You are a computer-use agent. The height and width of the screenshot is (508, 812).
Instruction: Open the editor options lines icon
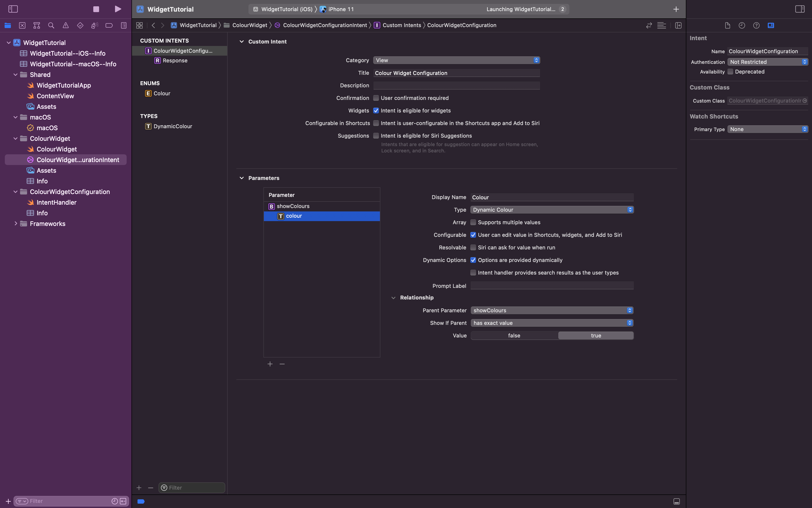click(x=662, y=25)
